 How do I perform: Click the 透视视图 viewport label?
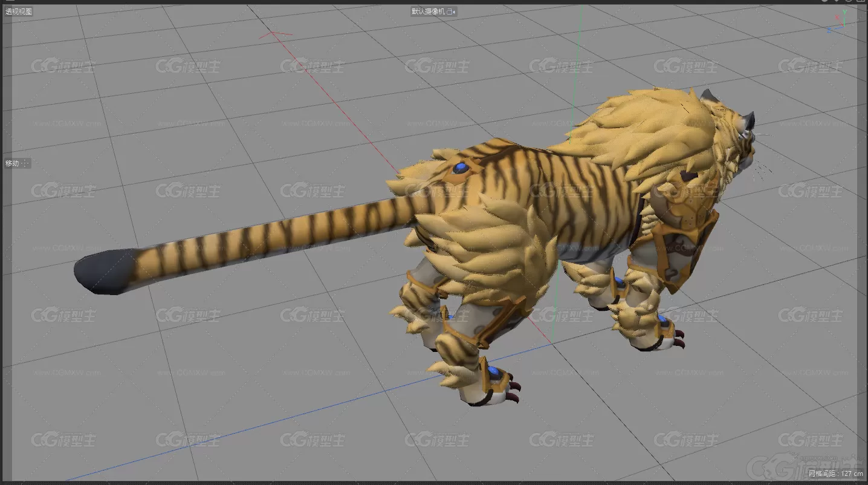tap(19, 11)
